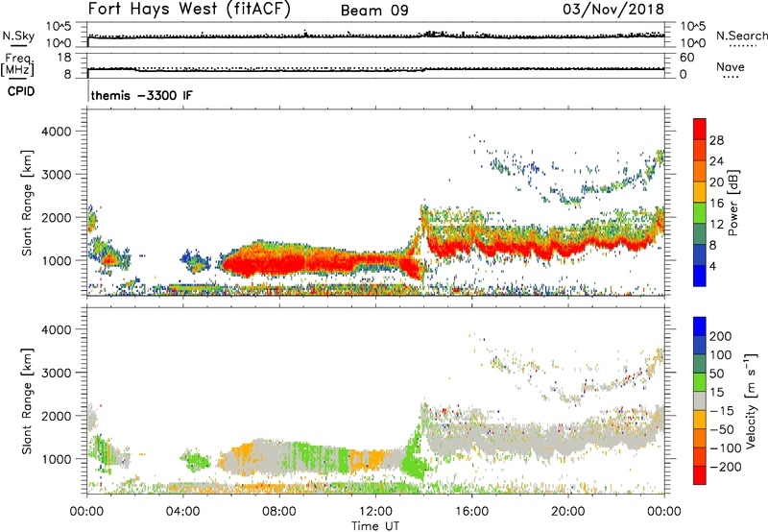768x532 pixels.
Task: Click the 'Freq. [MHz]' axis label
Action: (x=17, y=64)
